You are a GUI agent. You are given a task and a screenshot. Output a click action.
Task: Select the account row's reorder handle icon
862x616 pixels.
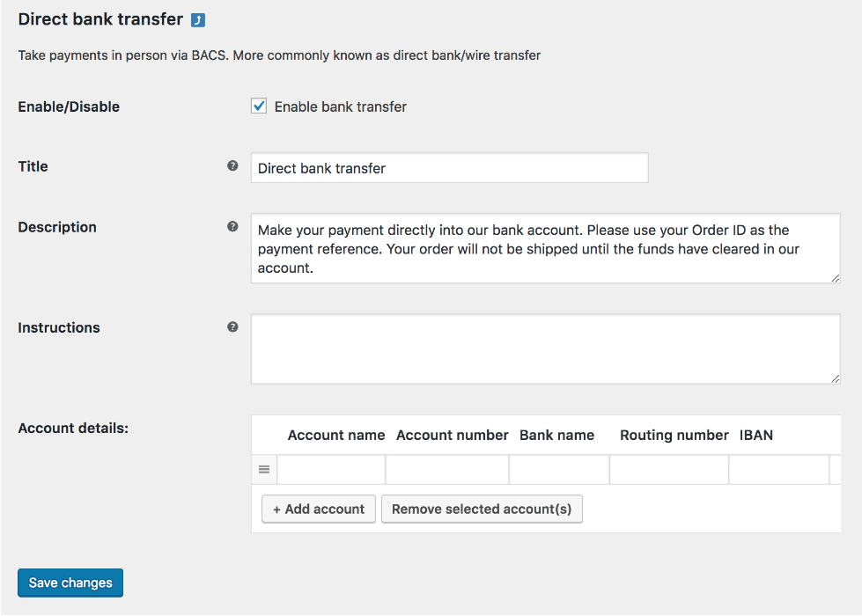pyautogui.click(x=263, y=469)
